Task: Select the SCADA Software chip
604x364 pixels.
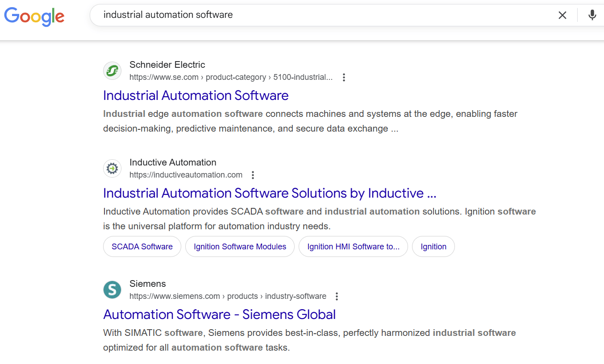Action: click(142, 246)
